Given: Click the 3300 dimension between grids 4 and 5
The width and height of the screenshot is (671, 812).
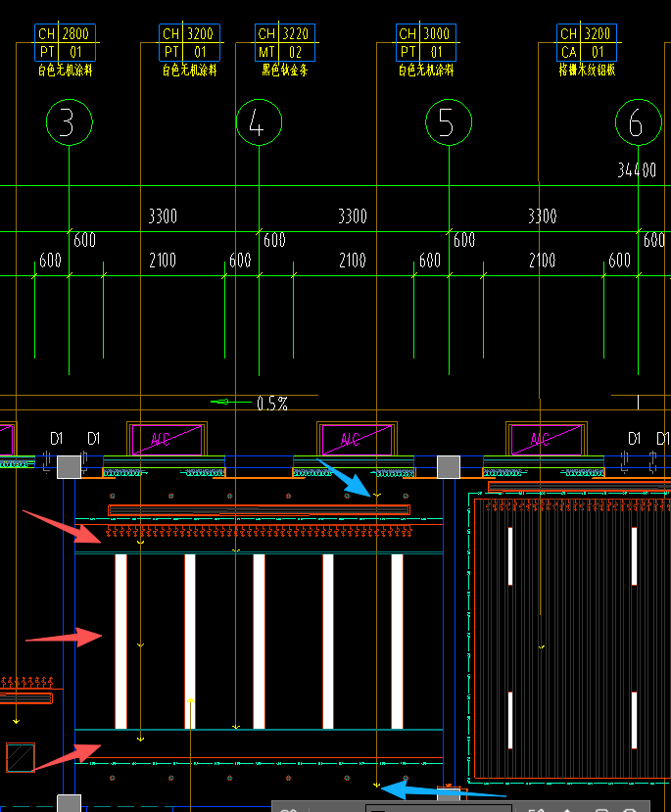Looking at the screenshot, I should coord(353,215).
